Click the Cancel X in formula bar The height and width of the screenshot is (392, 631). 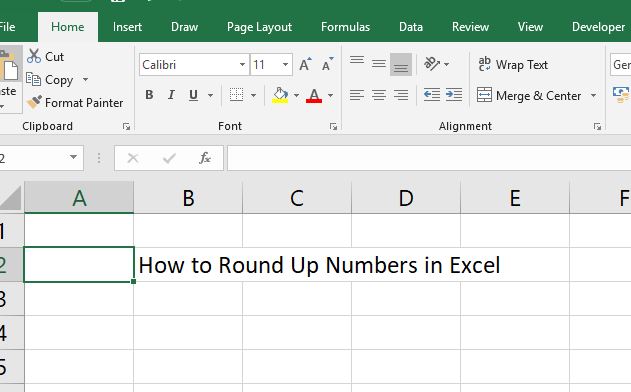(133, 158)
